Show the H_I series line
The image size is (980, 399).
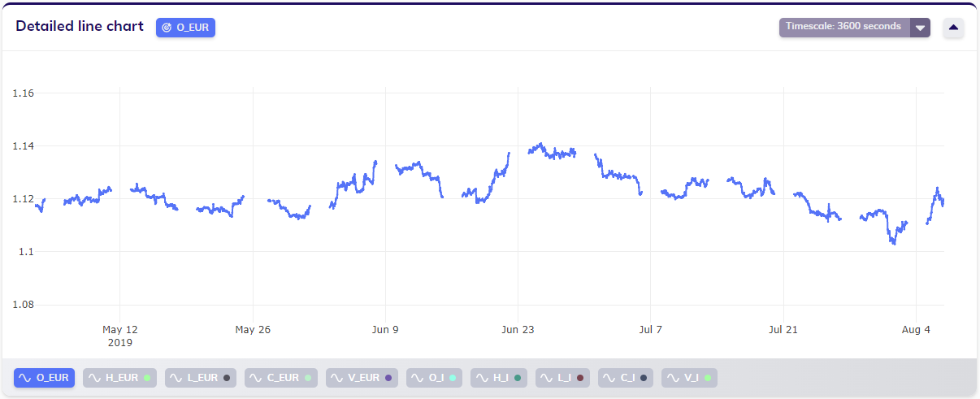pyautogui.click(x=499, y=378)
